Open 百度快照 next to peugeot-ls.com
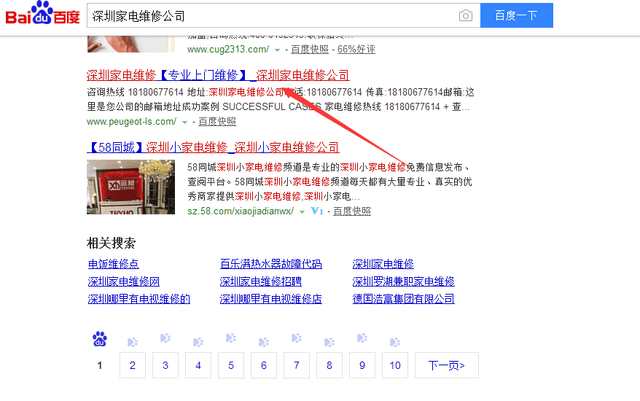The width and height of the screenshot is (640, 401). point(217,122)
